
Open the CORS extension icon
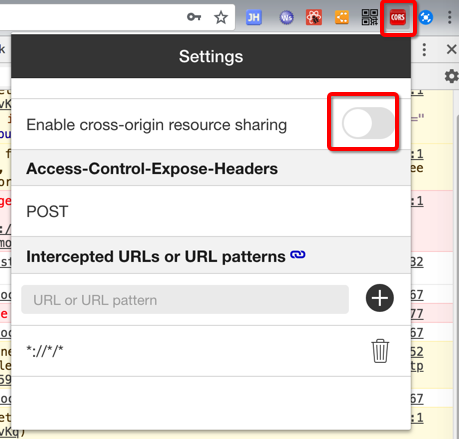pos(398,17)
